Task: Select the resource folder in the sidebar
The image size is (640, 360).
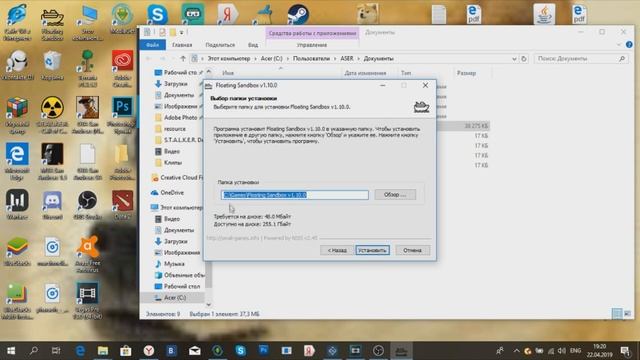Action: [175, 129]
